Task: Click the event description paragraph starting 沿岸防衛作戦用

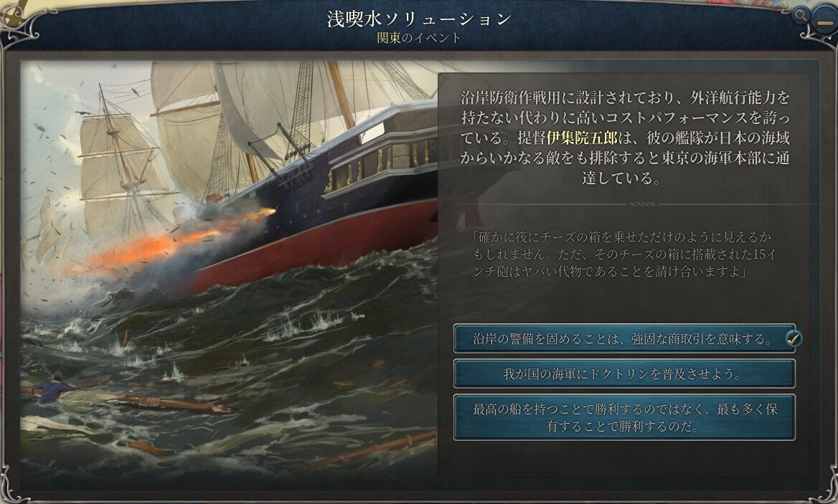Action: click(x=625, y=138)
